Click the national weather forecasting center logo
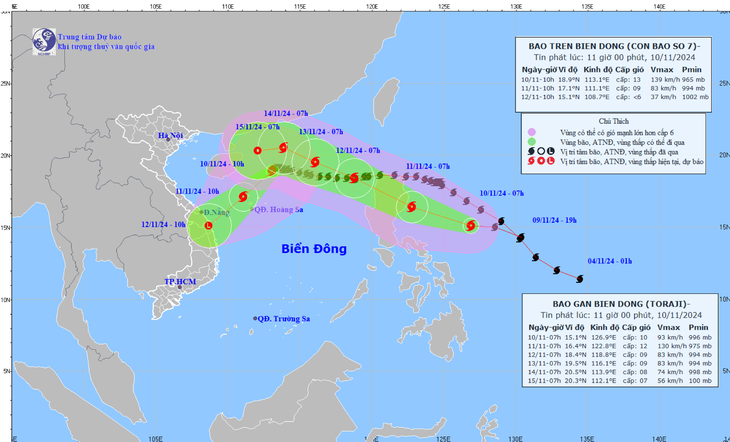The width and height of the screenshot is (730, 442). click(x=44, y=42)
